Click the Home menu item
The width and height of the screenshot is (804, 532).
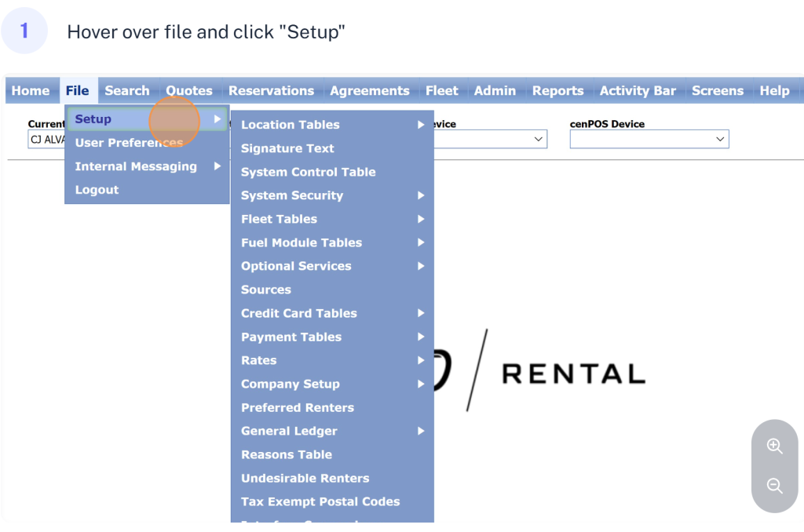coord(31,91)
